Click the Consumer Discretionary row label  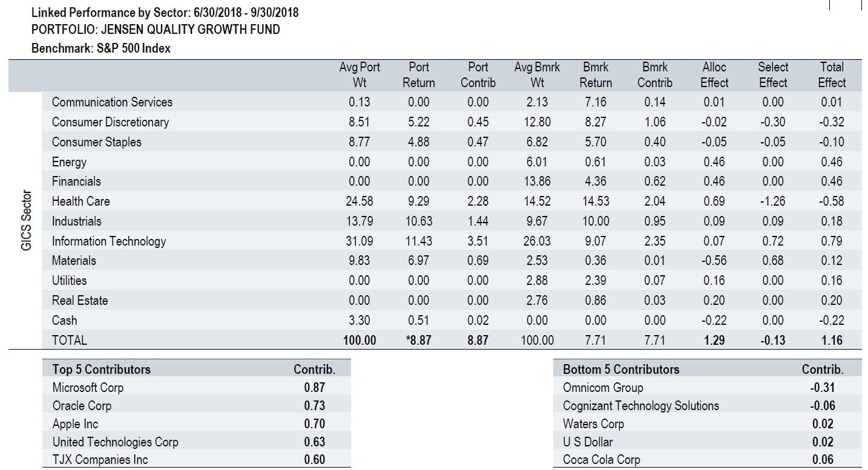click(110, 122)
